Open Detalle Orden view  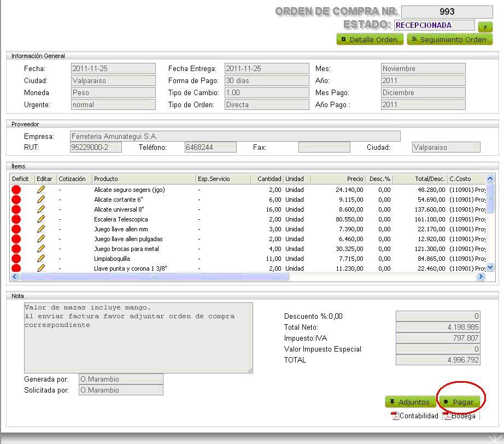pos(370,39)
